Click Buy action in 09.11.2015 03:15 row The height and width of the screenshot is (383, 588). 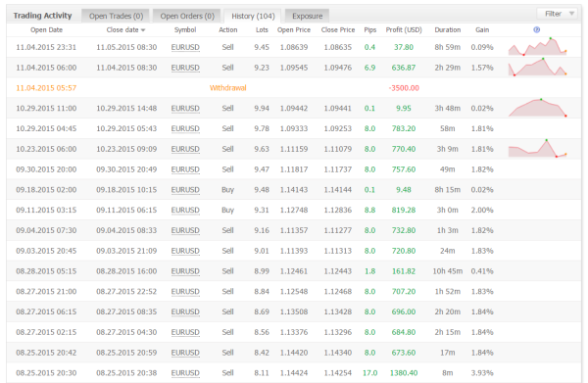click(228, 211)
